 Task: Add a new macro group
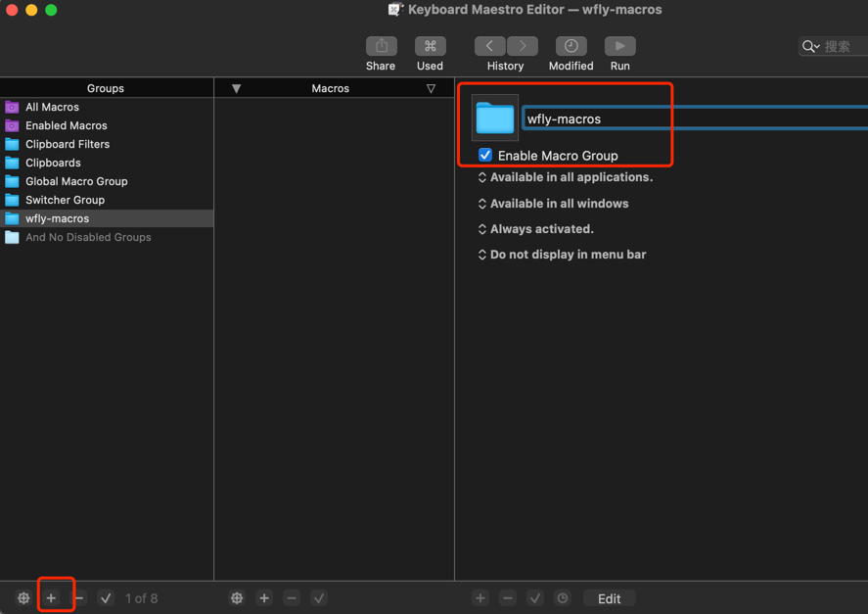51,598
